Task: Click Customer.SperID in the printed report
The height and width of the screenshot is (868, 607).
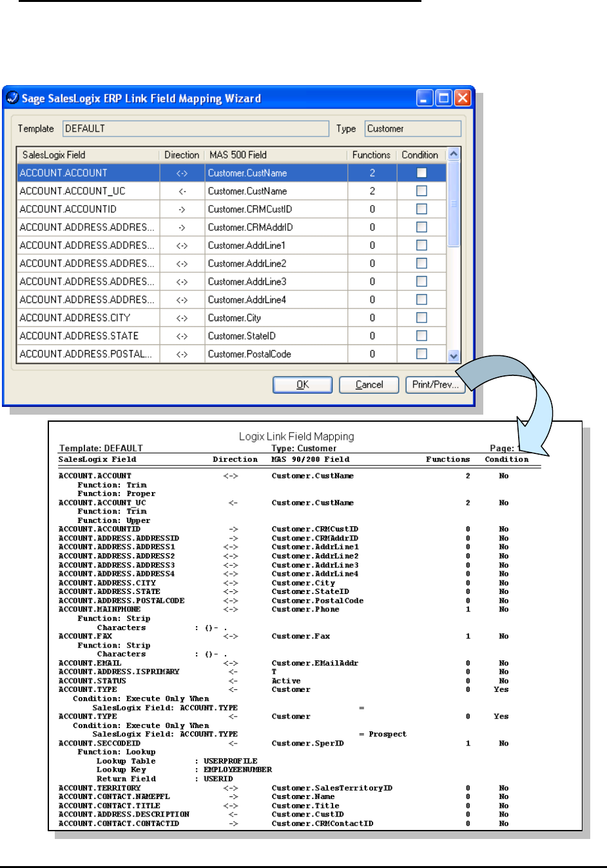Action: [x=307, y=744]
